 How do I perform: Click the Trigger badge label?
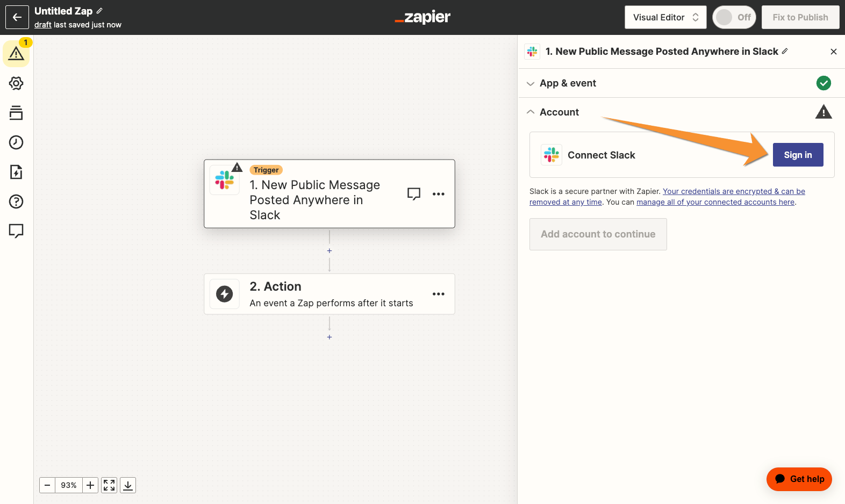[x=266, y=170]
